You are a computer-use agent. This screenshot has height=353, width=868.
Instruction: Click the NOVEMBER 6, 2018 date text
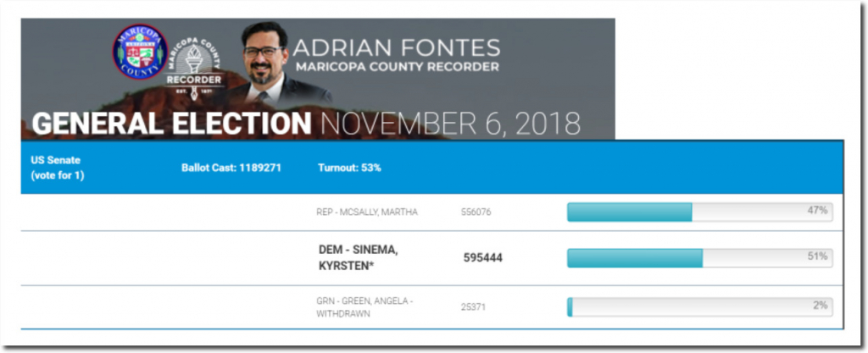pos(451,124)
